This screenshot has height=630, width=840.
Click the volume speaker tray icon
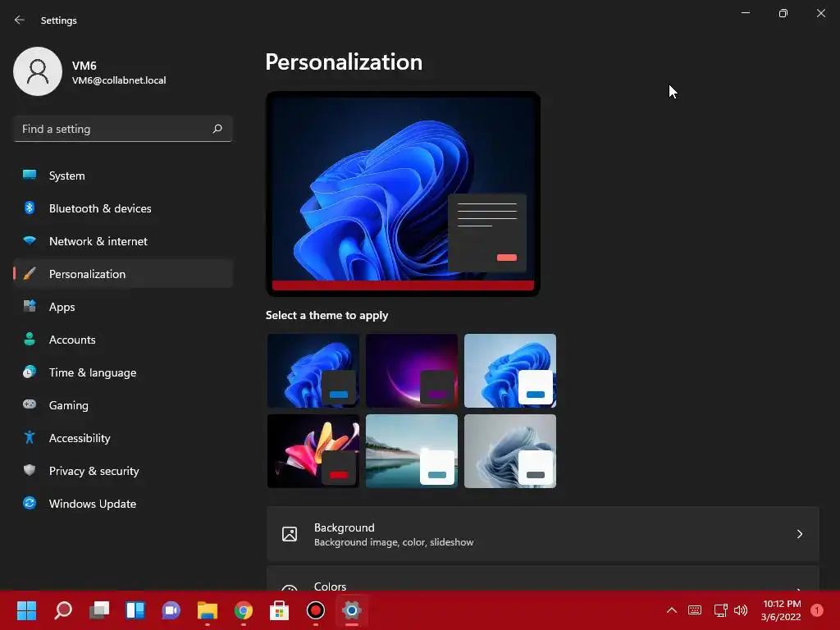pos(741,610)
